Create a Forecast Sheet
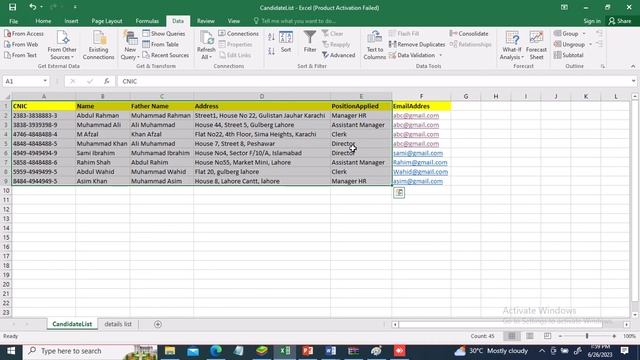This screenshot has width=640, height=360. click(536, 45)
